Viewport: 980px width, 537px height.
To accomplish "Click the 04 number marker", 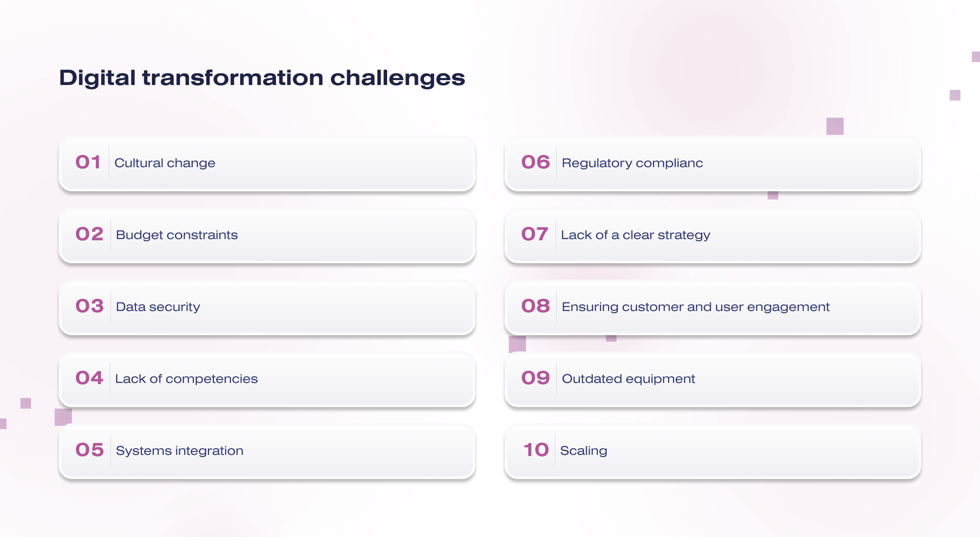I will pyautogui.click(x=89, y=378).
